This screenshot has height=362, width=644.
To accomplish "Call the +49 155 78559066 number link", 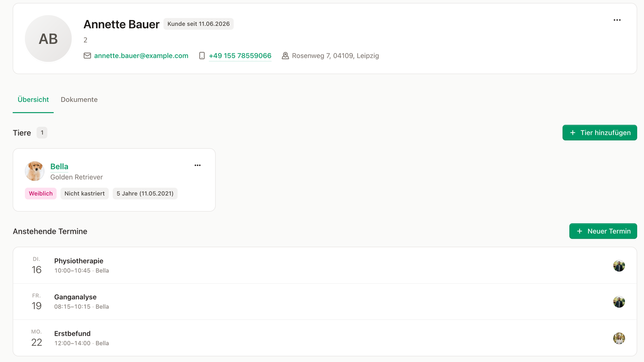I will tap(240, 56).
